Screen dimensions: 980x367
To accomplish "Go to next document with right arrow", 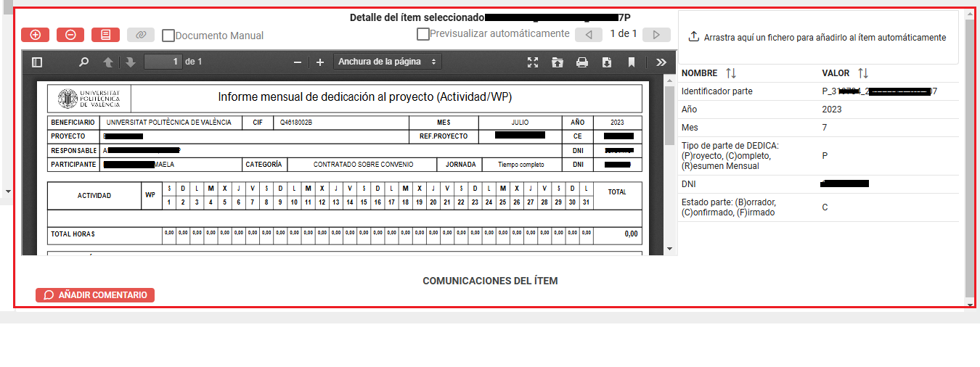I will click(656, 34).
